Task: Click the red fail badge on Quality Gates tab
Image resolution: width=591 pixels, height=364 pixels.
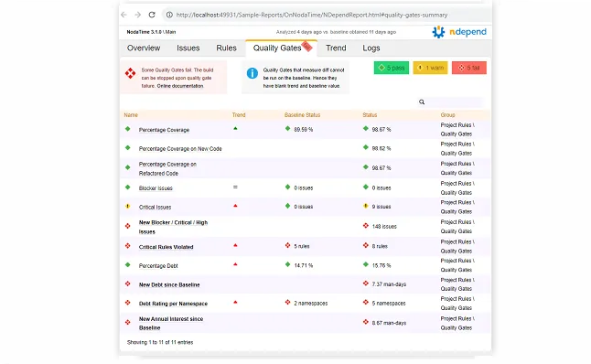Action: click(x=307, y=47)
